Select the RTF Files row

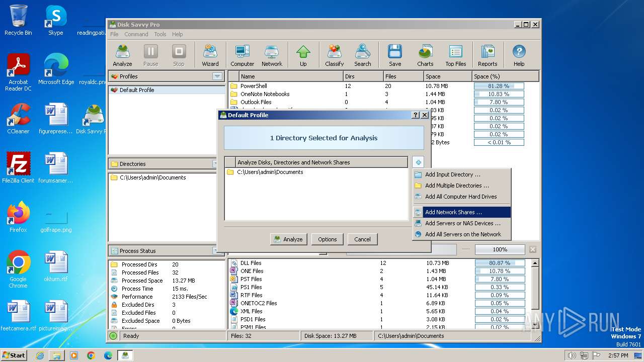(380, 295)
